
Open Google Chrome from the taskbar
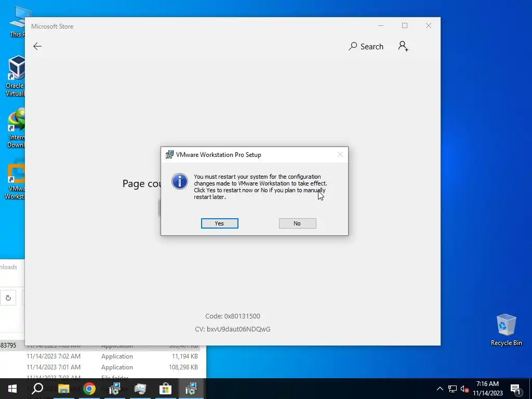click(89, 389)
